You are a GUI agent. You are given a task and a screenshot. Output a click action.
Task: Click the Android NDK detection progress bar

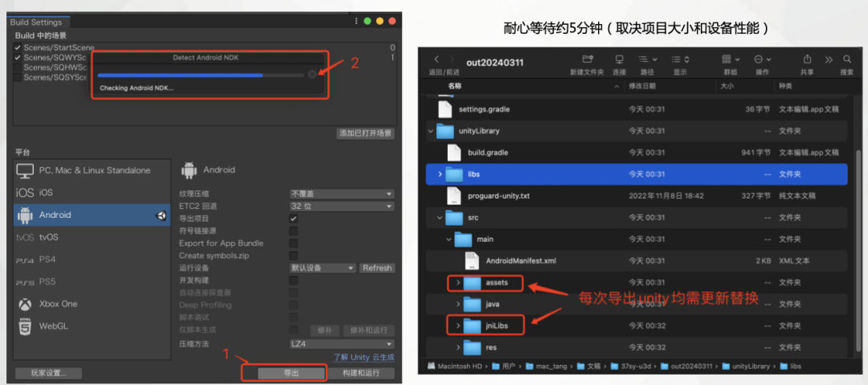click(200, 75)
